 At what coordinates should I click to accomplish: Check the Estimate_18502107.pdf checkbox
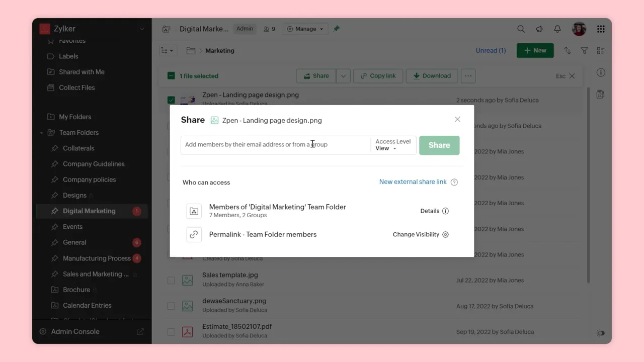171,332
